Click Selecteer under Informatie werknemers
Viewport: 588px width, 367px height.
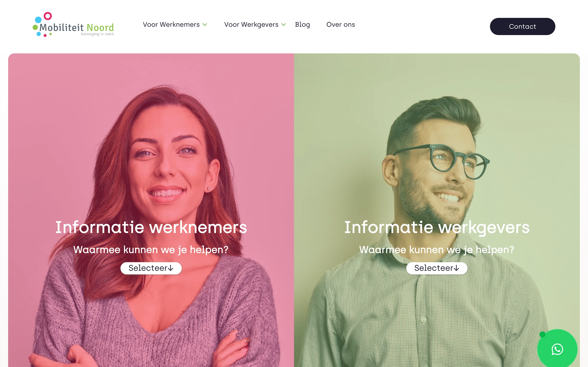tap(151, 268)
